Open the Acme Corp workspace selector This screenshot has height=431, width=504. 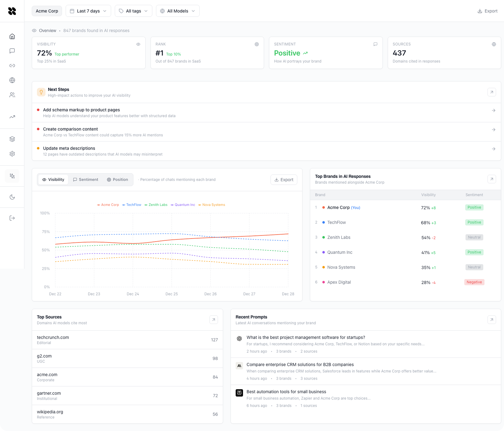[x=47, y=11]
